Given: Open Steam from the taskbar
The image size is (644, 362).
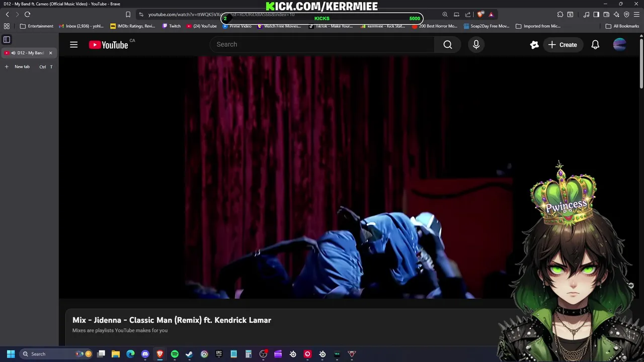Looking at the screenshot, I should (x=189, y=354).
